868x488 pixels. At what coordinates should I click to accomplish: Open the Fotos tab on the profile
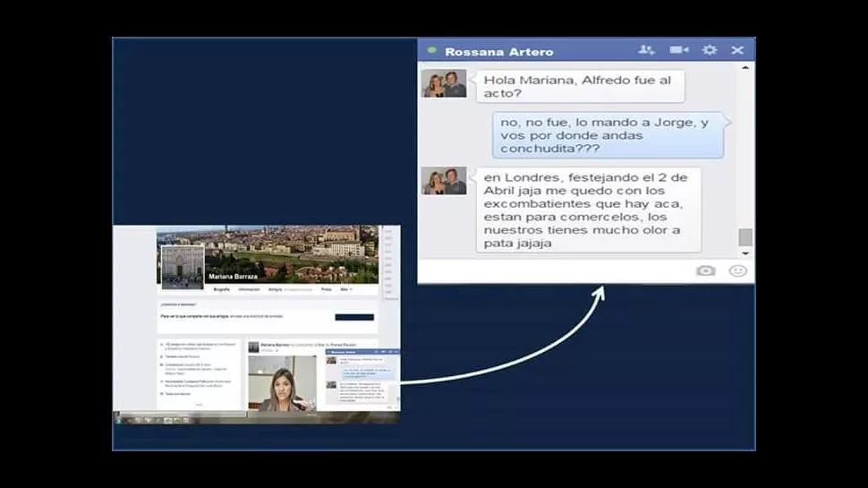(x=326, y=290)
